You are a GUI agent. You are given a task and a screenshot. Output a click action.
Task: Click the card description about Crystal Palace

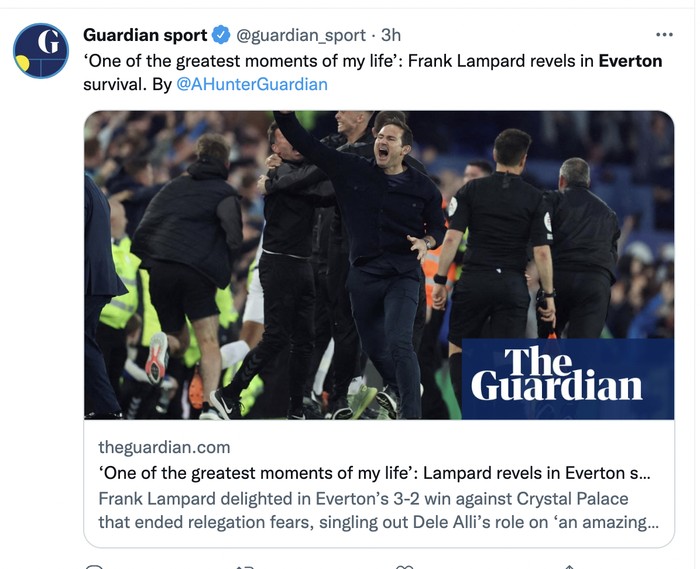click(x=378, y=510)
